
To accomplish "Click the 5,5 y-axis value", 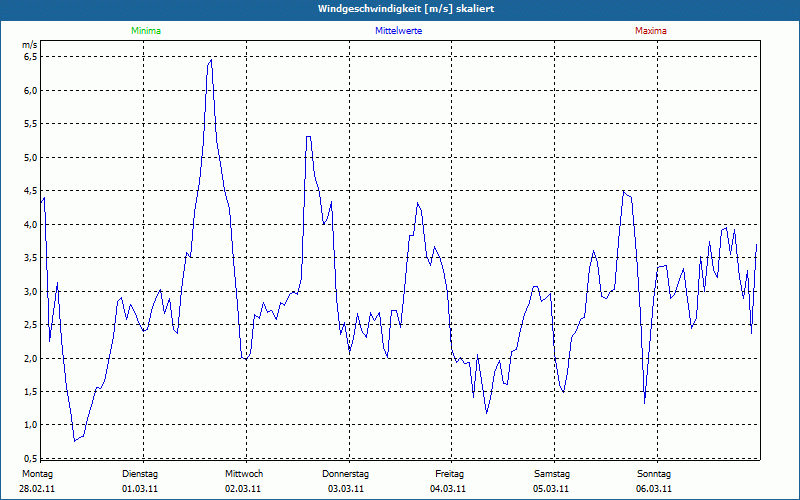I will tap(31, 123).
